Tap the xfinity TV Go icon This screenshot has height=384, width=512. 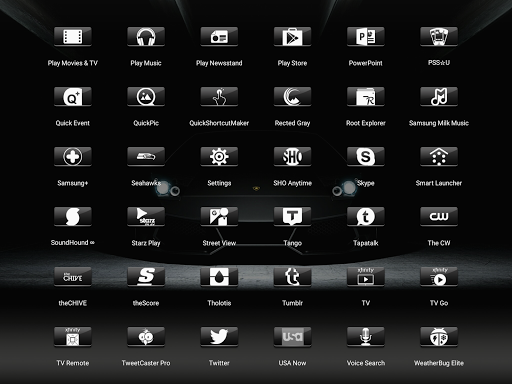[x=439, y=276]
